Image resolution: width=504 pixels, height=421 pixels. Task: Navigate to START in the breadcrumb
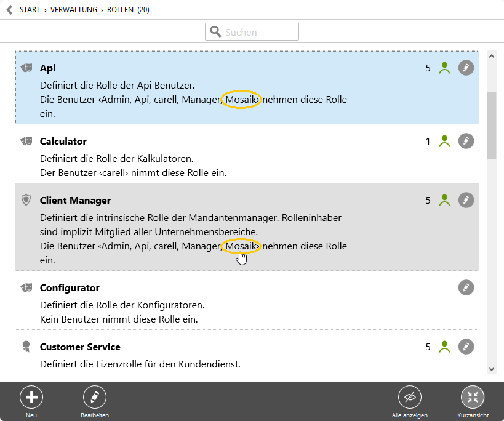(x=30, y=10)
